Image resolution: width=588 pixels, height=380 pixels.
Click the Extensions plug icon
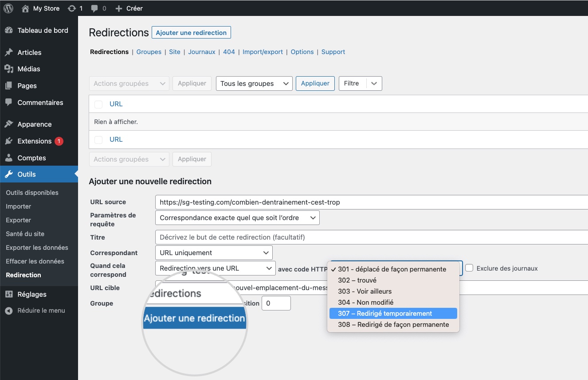click(x=8, y=141)
